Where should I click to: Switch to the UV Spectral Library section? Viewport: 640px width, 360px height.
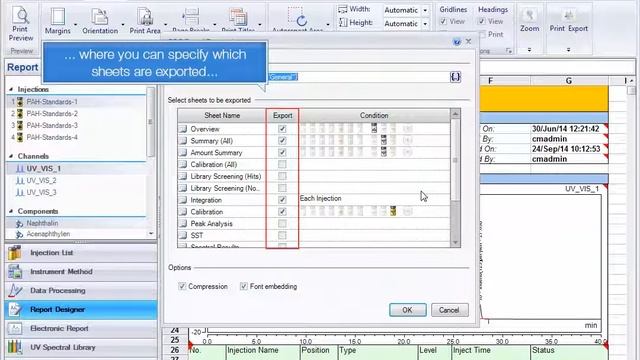pyautogui.click(x=81, y=347)
